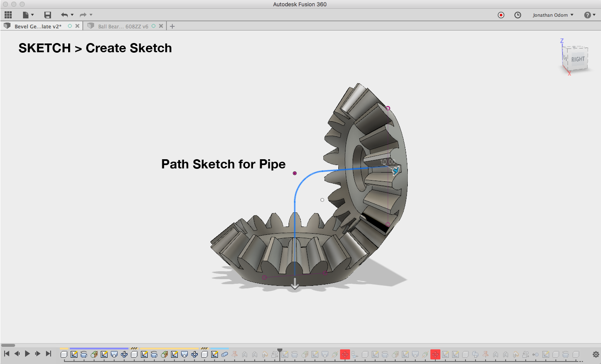Close the Ball Bear... 608ZZ v6 tab

pyautogui.click(x=161, y=26)
